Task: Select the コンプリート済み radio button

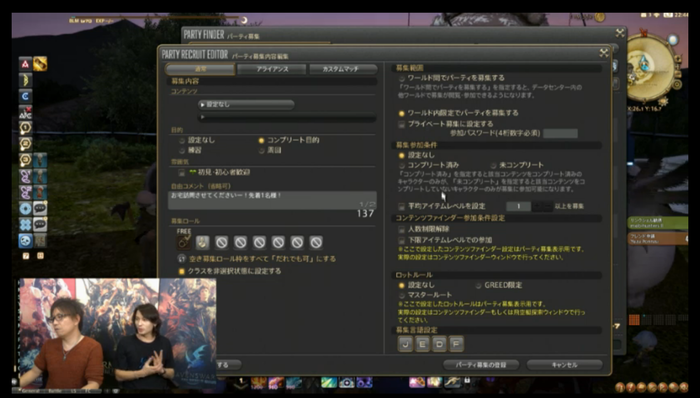Action: point(402,165)
